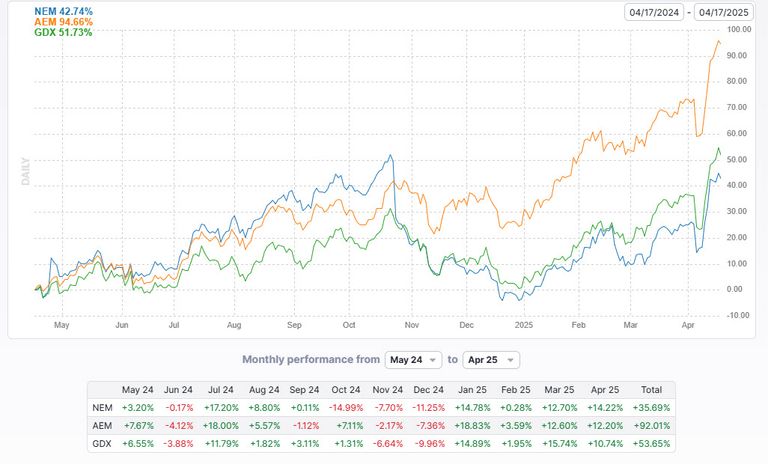Viewport: 768px width, 464px height.
Task: Open the Apr 25 end month dropdown
Action: (491, 360)
